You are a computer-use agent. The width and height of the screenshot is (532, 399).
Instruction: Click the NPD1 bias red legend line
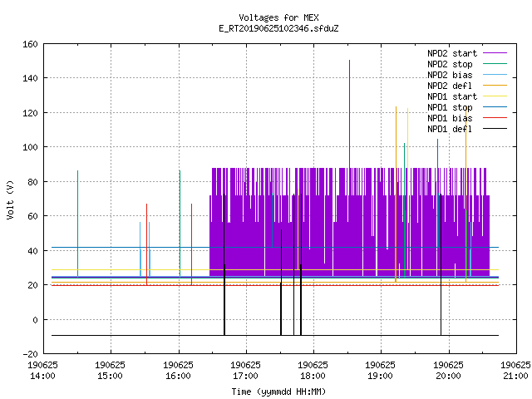pos(495,118)
